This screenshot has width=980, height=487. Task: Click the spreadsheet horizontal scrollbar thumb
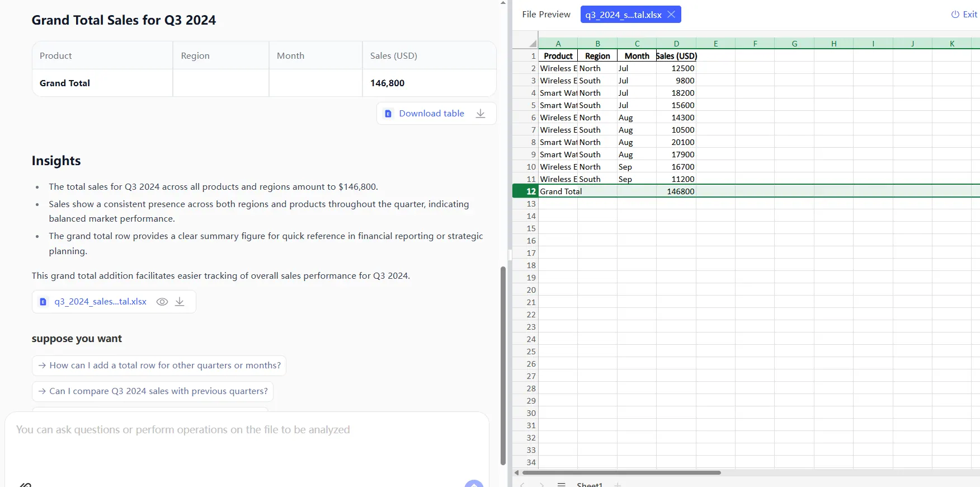click(x=621, y=472)
